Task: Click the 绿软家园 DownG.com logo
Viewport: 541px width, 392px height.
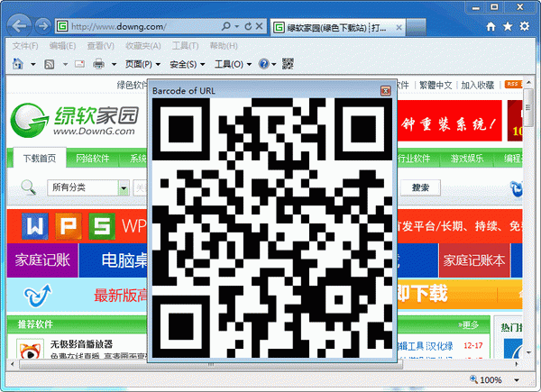Action: (75, 120)
